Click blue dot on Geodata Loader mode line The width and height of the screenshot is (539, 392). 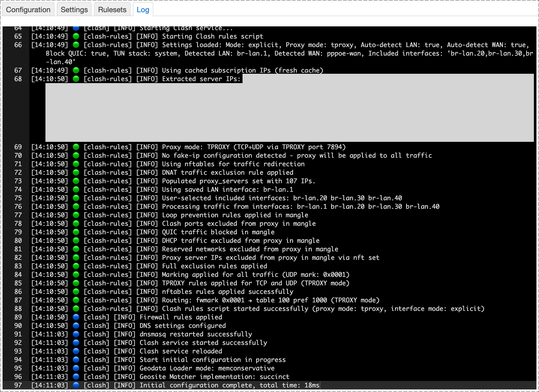(76, 368)
